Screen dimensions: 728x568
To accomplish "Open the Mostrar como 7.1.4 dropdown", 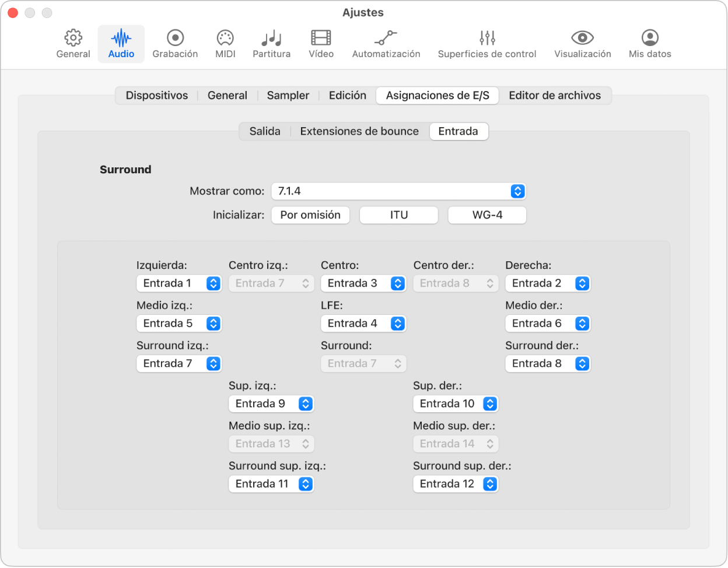I will (x=398, y=191).
